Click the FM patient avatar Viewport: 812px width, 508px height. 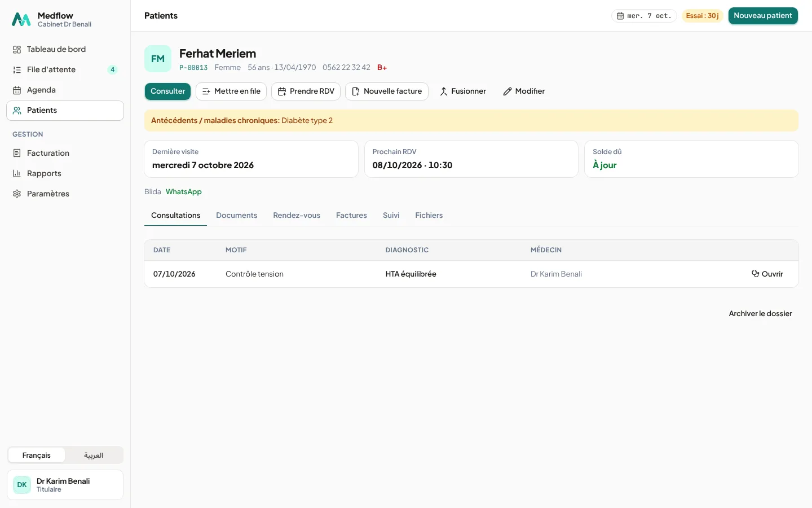[x=158, y=59]
